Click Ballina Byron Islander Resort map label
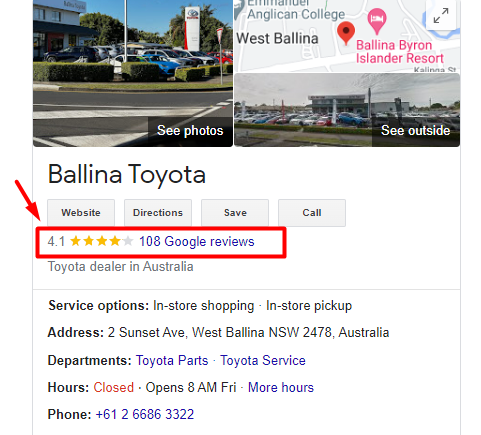Viewport: 481px width, 435px height. (x=400, y=52)
